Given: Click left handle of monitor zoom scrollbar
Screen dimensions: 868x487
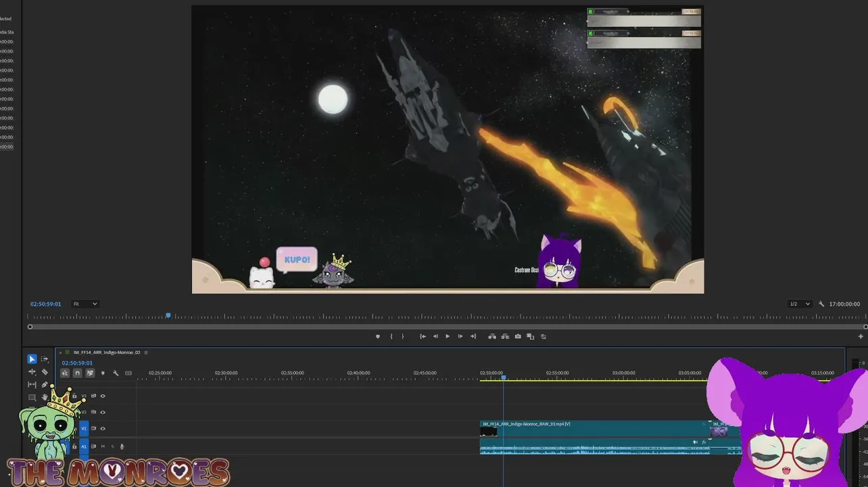Looking at the screenshot, I should pos(30,327).
